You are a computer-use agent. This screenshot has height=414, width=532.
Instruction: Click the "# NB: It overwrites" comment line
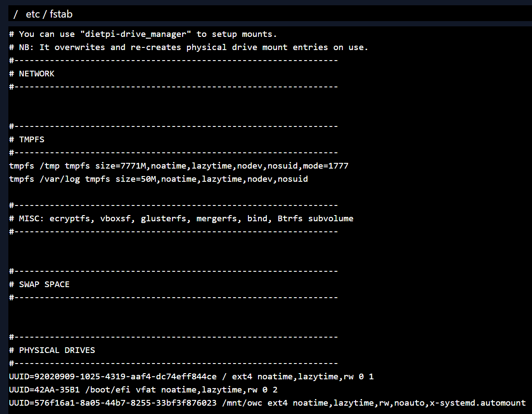189,47
